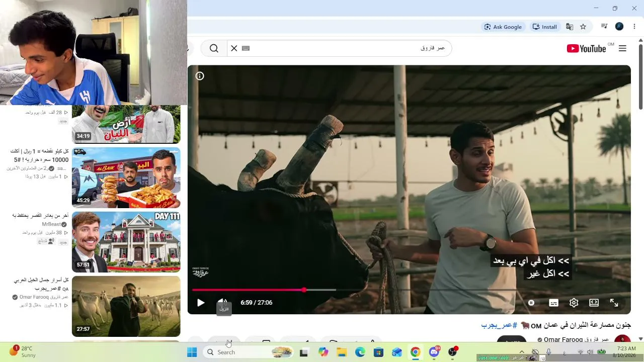Open the YouTube hamburger guide menu
The image size is (644, 362).
tap(622, 48)
